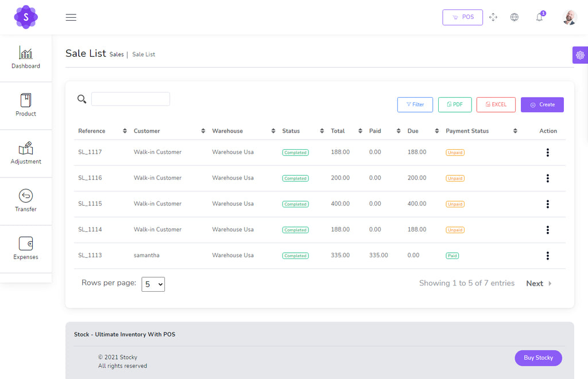Open the action menu for sale SL_1113

(x=547, y=256)
